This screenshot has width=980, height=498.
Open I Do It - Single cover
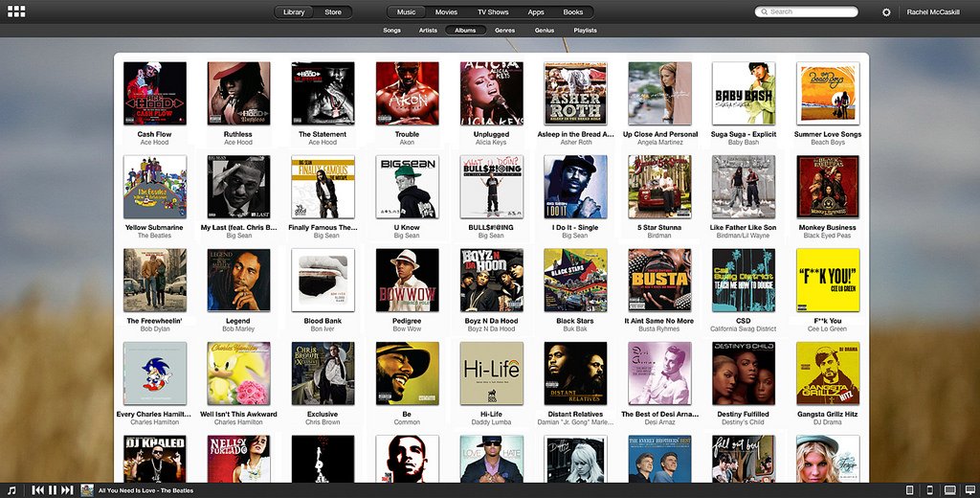575,187
